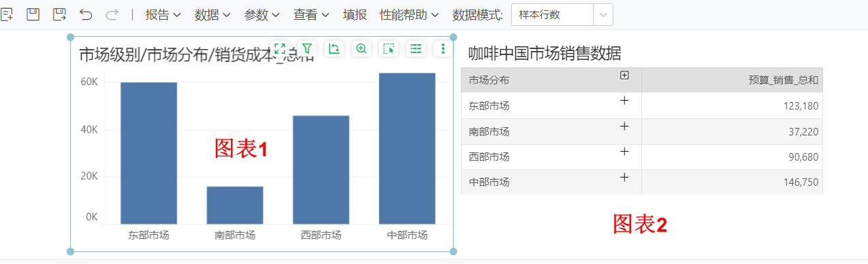Open the 报告 menu

tap(163, 14)
